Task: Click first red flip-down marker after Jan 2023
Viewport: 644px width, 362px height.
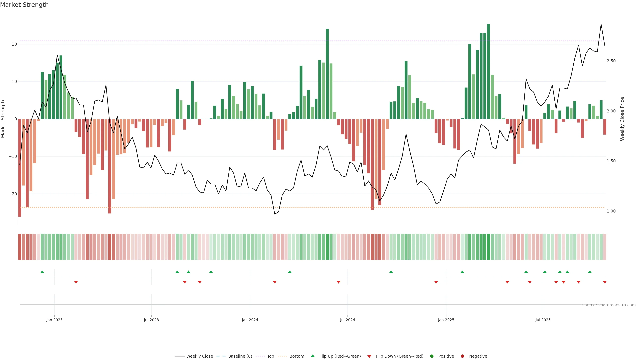Action: click(76, 282)
